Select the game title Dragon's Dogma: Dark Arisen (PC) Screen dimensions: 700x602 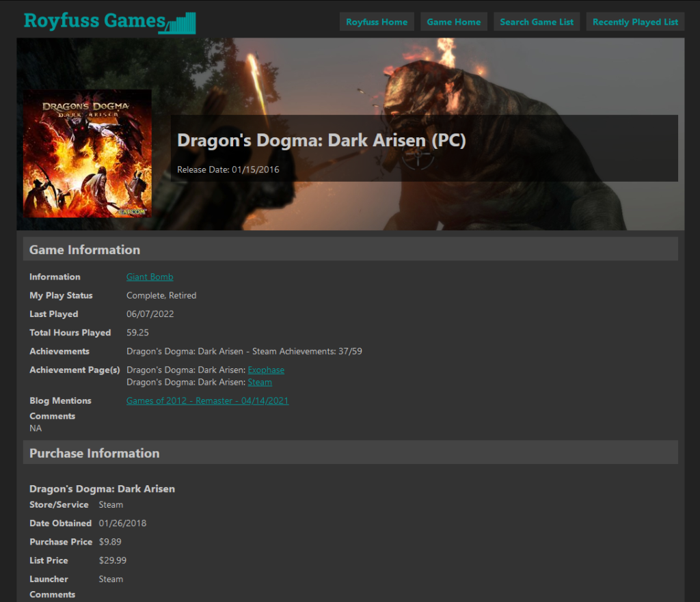[x=321, y=141]
